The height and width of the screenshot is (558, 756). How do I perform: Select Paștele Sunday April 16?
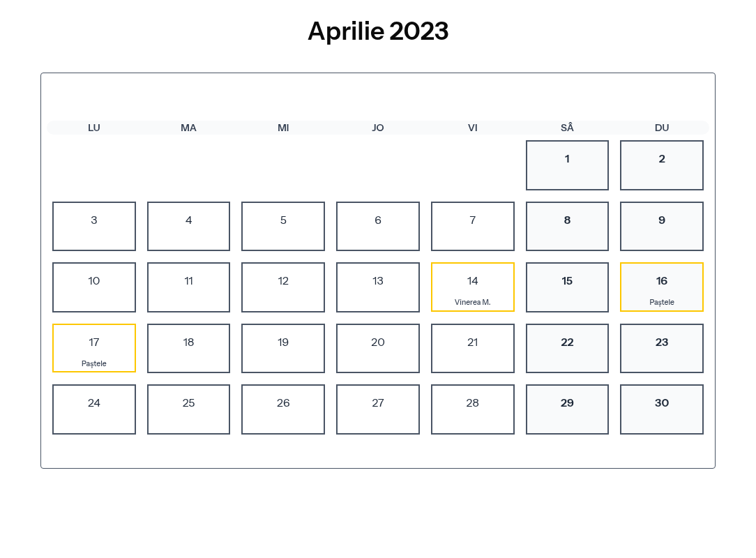click(661, 287)
